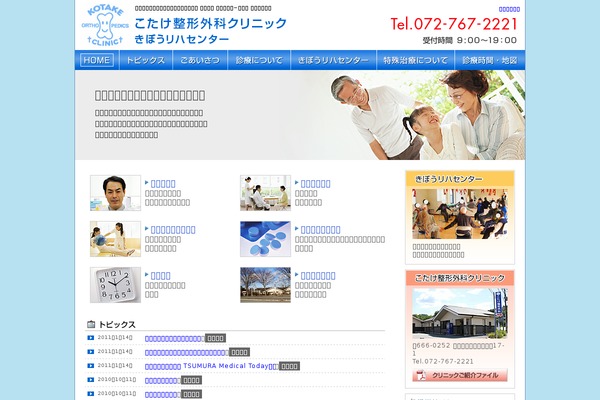Open the second 2011 topic link

(x=186, y=353)
